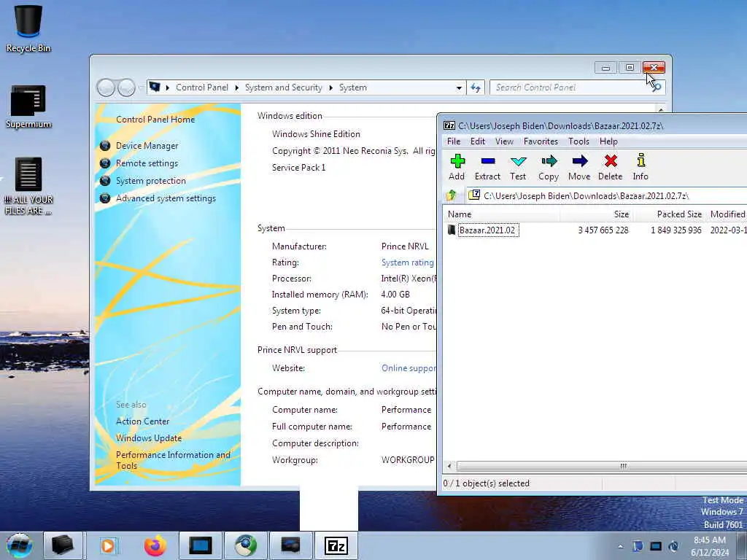Click the media player taskbar icon

coord(108,545)
